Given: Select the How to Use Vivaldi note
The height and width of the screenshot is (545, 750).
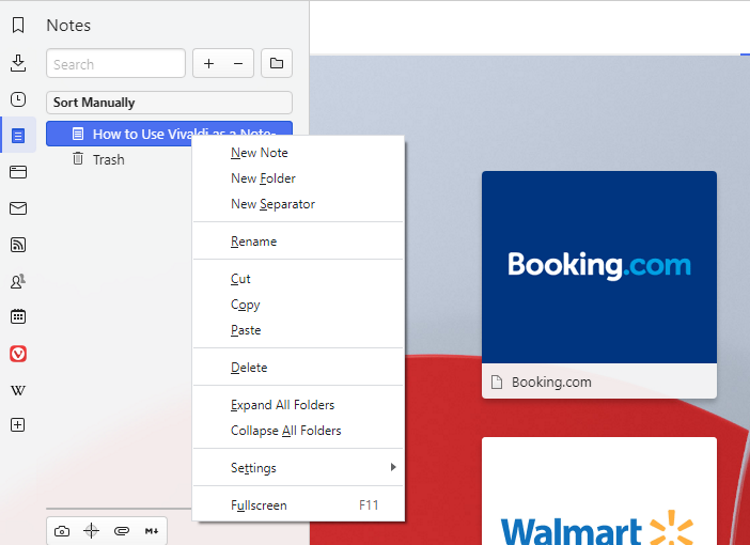Looking at the screenshot, I should [169, 133].
